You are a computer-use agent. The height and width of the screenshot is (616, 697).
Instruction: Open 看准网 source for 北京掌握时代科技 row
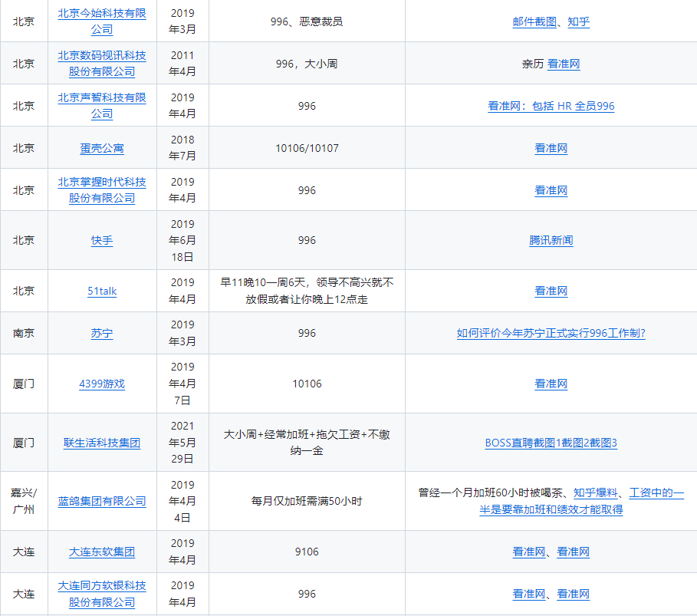coord(551,190)
